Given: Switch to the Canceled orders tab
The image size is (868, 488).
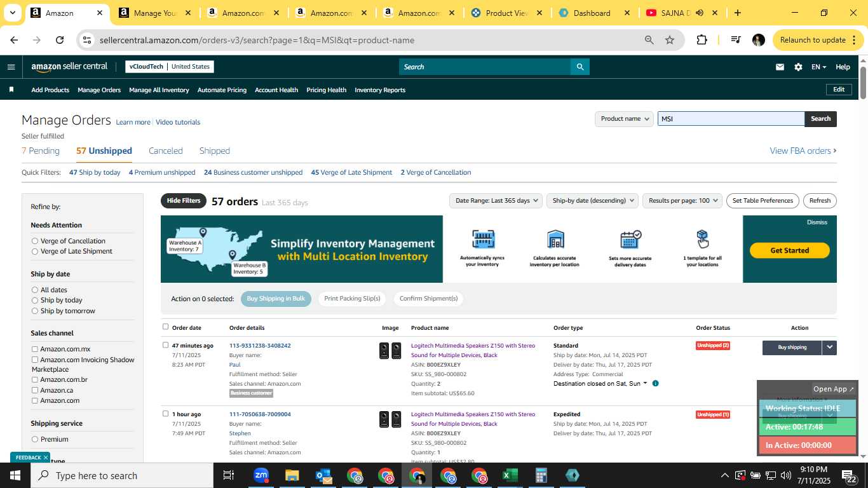Looking at the screenshot, I should pos(166,151).
